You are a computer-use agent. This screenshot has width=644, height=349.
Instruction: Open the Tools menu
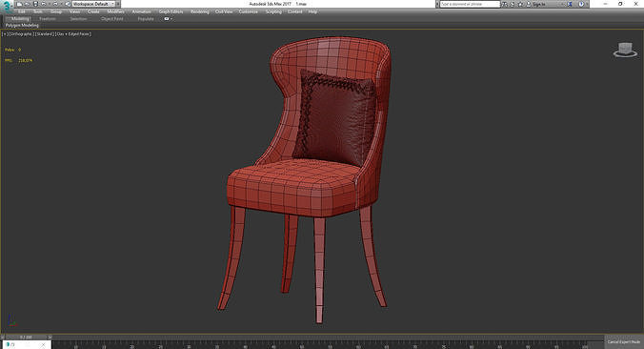38,12
